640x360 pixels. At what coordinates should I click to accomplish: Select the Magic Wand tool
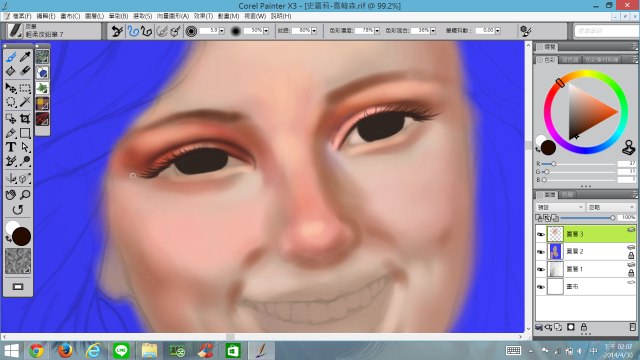[x=25, y=102]
